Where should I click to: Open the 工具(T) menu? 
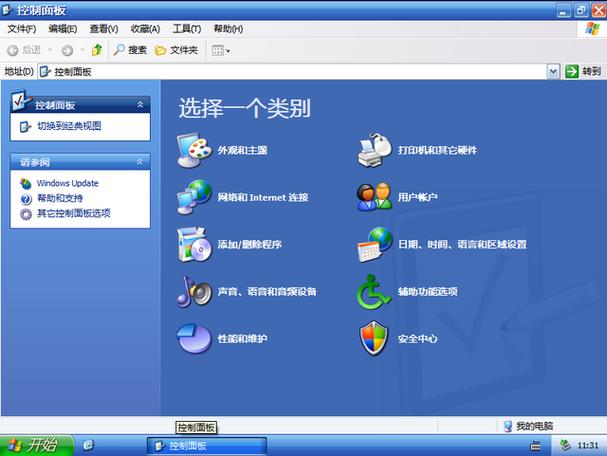point(187,29)
